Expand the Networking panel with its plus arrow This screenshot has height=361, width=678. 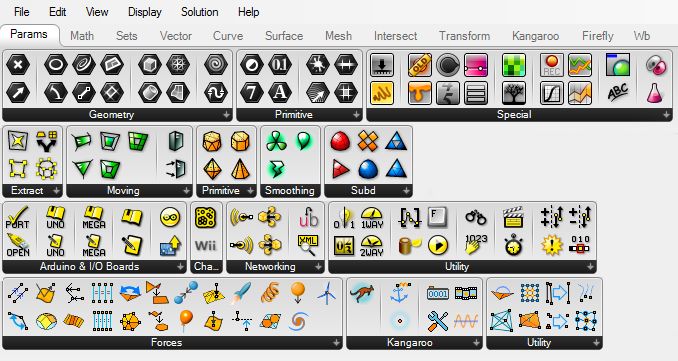point(318,267)
